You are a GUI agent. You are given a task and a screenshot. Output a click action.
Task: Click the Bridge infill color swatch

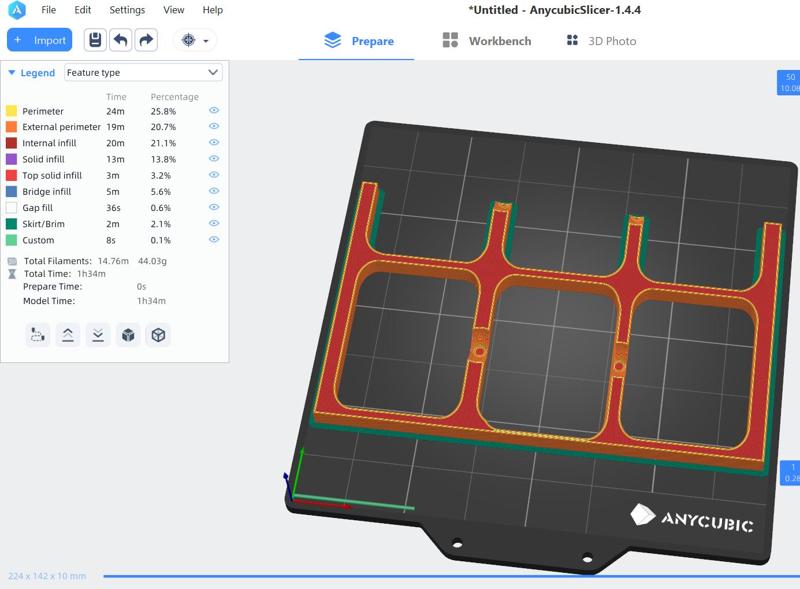11,191
